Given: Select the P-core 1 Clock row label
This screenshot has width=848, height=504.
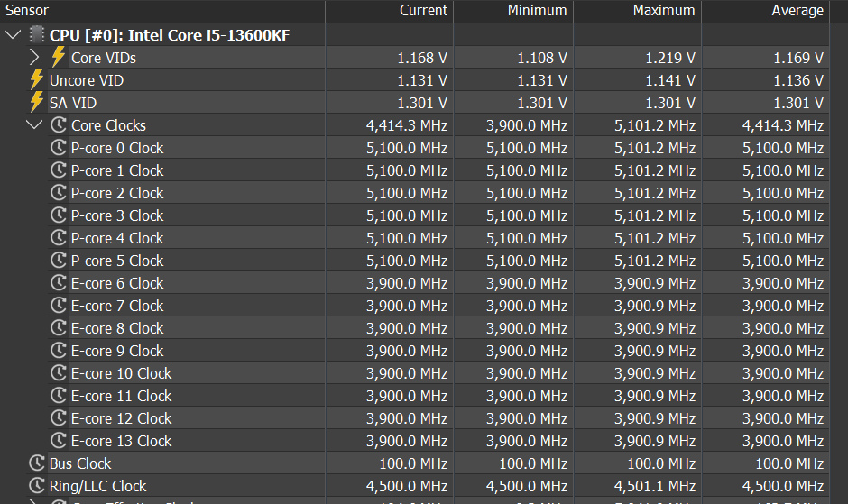Looking at the screenshot, I should point(117,170).
